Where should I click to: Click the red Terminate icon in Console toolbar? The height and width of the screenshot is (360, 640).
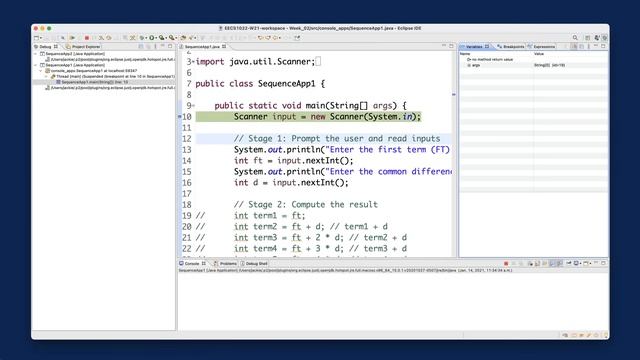506,263
